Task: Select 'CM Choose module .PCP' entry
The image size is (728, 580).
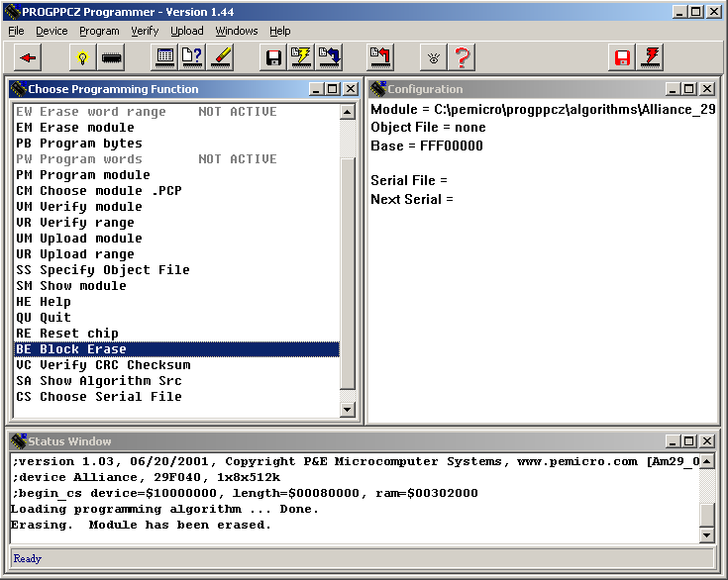Action: coord(177,191)
